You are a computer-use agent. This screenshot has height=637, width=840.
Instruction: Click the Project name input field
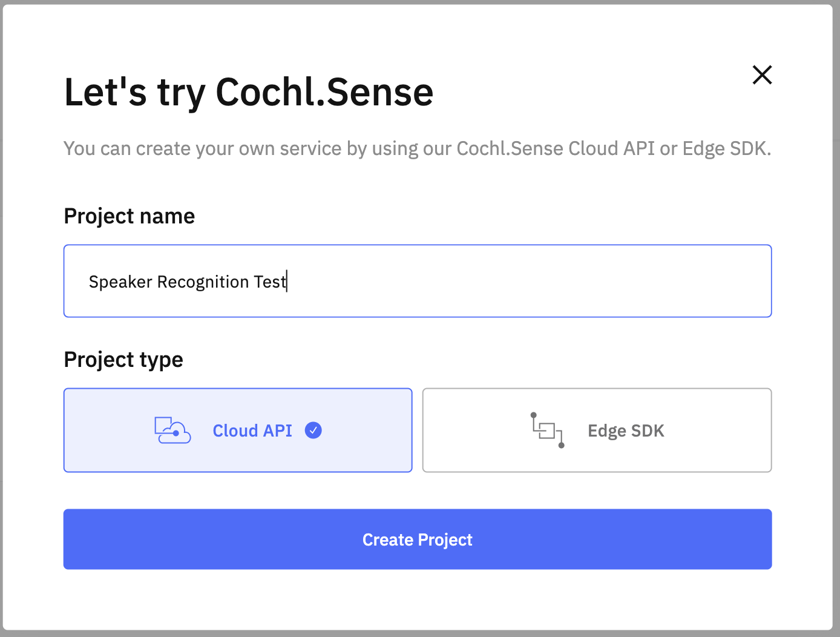(418, 281)
